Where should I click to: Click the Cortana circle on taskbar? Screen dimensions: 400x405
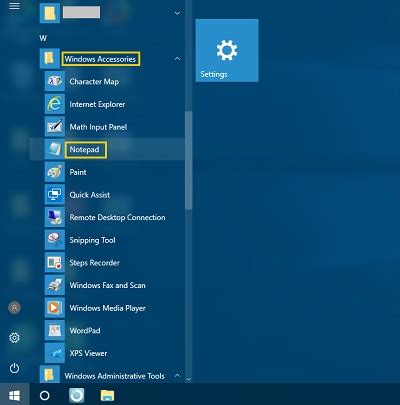pyautogui.click(x=44, y=395)
